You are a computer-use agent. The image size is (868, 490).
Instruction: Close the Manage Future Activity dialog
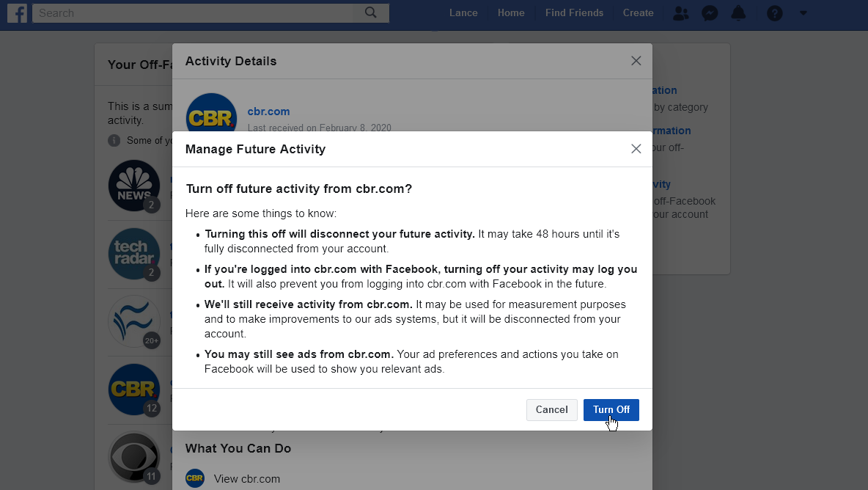pyautogui.click(x=636, y=149)
